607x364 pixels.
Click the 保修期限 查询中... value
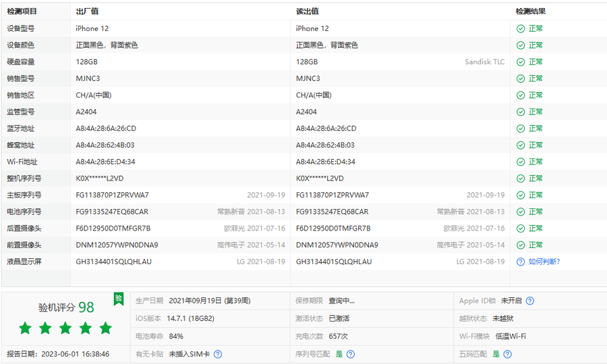point(342,301)
